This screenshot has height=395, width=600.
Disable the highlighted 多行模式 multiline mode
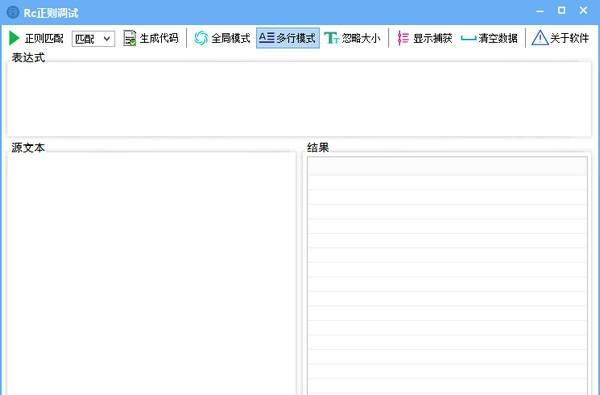tap(288, 38)
